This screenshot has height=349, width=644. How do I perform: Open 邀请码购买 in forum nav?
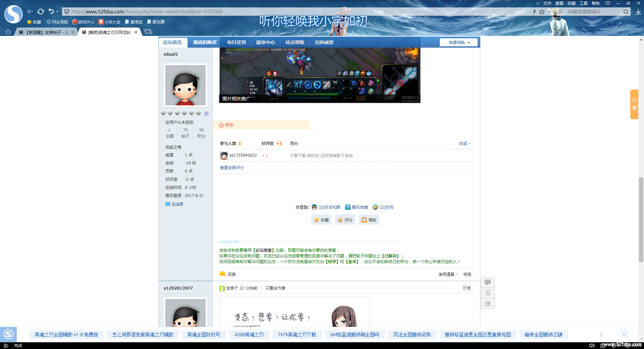[x=205, y=42]
